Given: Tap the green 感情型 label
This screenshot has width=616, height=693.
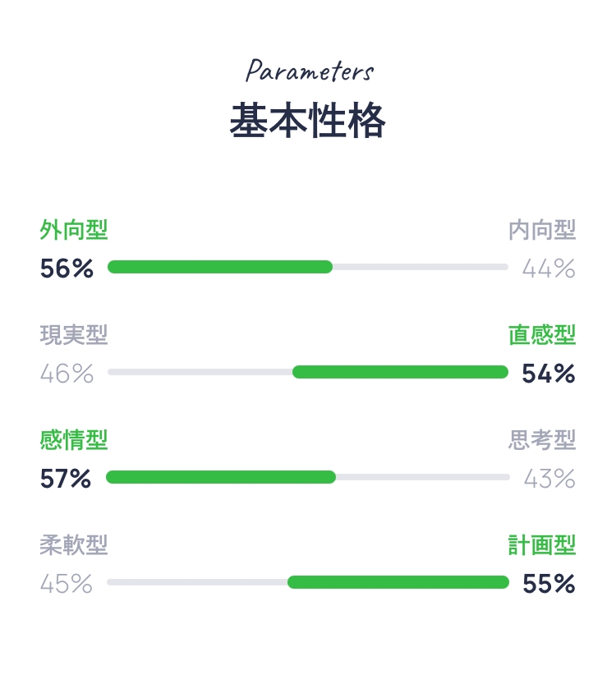Looking at the screenshot, I should [x=74, y=440].
